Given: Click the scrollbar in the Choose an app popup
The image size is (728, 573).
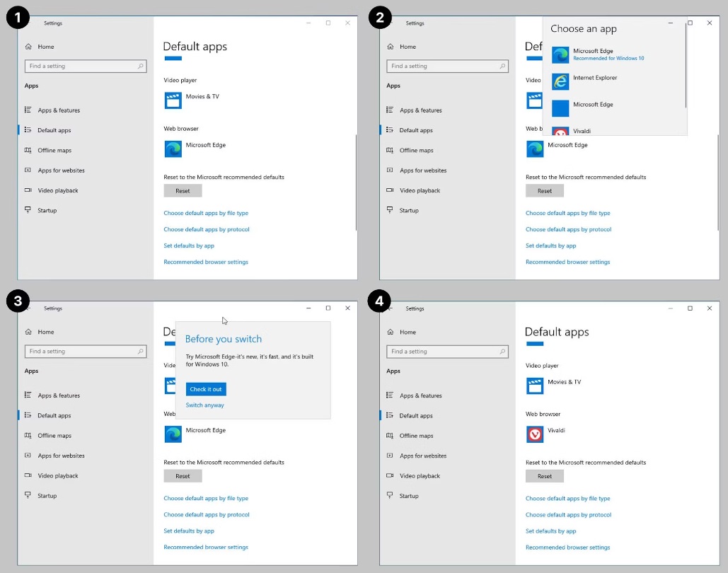Looking at the screenshot, I should pos(686,67).
